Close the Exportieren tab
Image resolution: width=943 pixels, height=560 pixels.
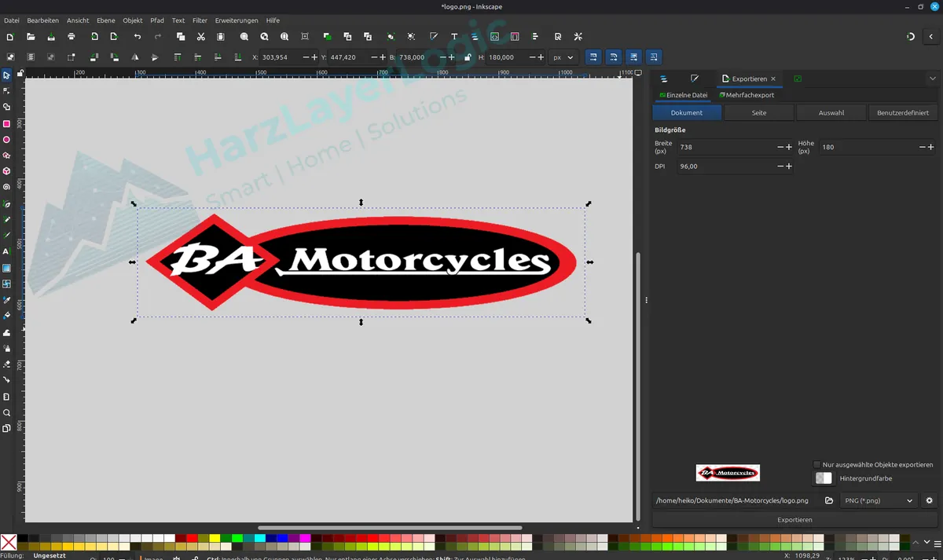[773, 79]
